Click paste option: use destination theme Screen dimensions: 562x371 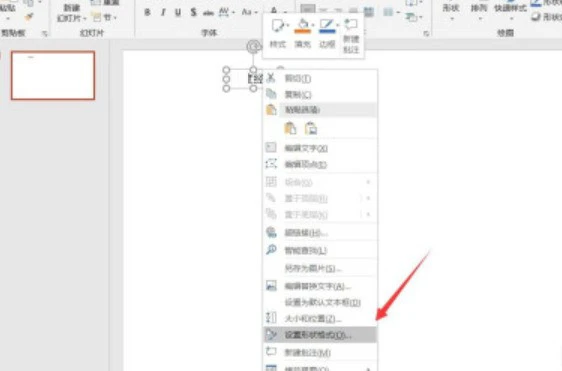(x=290, y=128)
